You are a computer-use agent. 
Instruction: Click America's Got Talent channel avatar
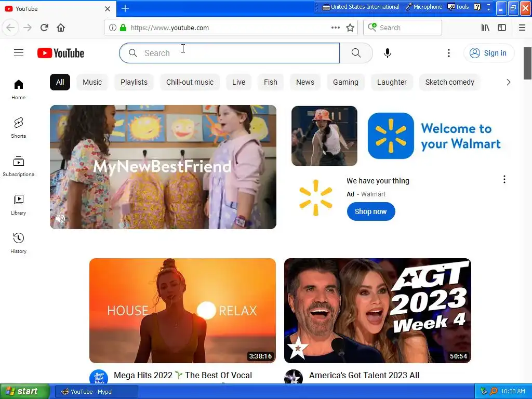(294, 377)
